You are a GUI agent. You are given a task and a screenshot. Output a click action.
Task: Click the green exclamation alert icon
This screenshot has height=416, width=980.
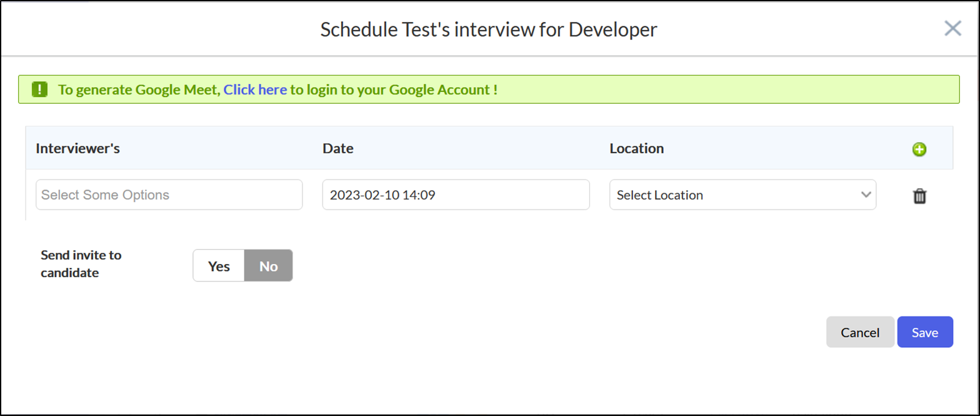39,89
